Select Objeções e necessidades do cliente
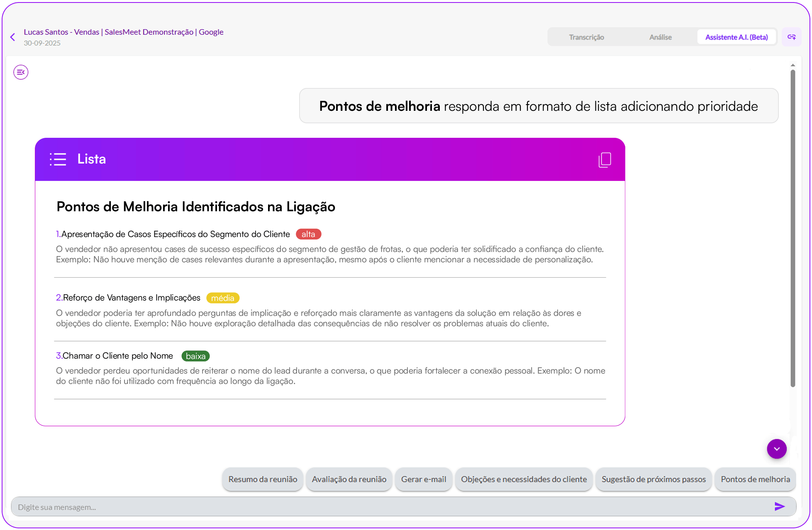The image size is (812, 530). pyautogui.click(x=524, y=479)
